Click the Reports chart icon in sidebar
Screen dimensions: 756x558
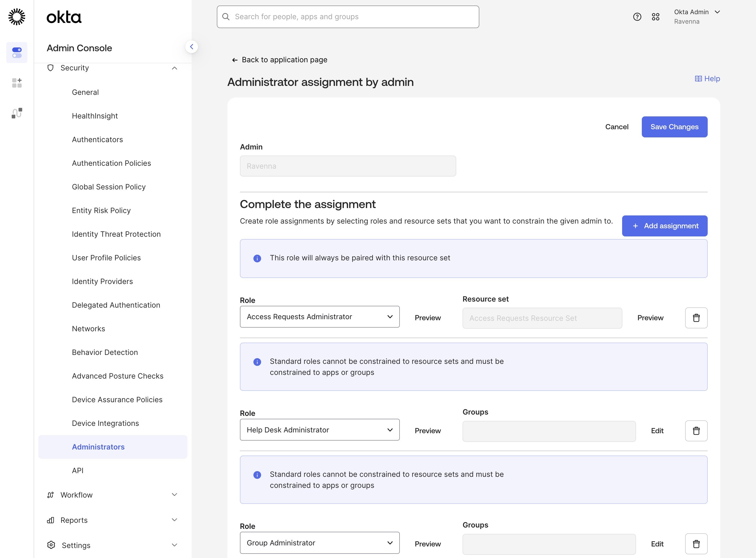[x=51, y=520]
